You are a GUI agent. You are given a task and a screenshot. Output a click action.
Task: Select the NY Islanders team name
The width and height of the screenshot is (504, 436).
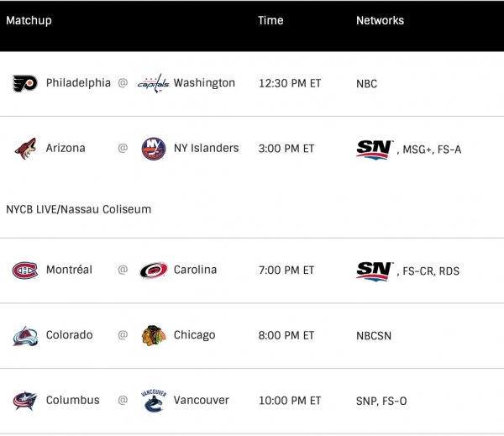[206, 149]
